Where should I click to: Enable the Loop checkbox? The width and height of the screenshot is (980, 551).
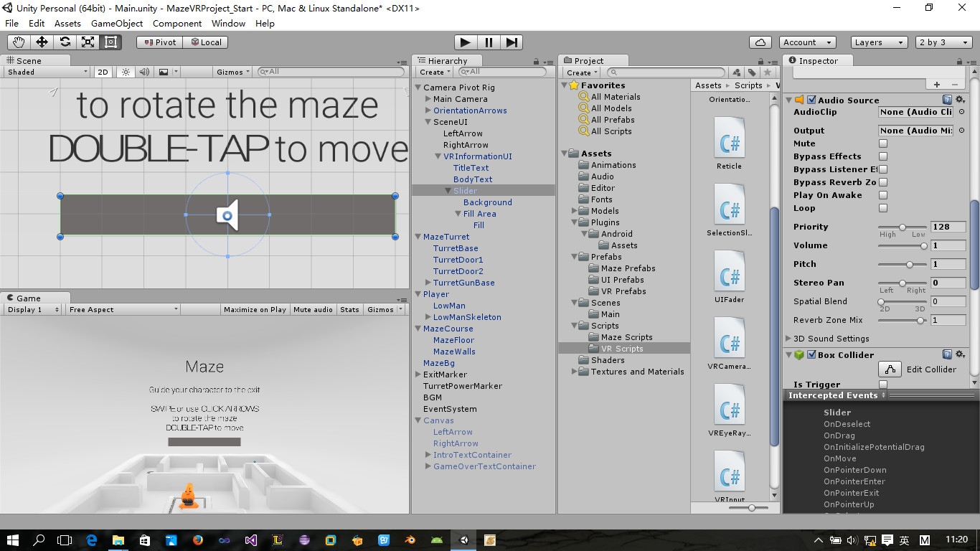[883, 208]
